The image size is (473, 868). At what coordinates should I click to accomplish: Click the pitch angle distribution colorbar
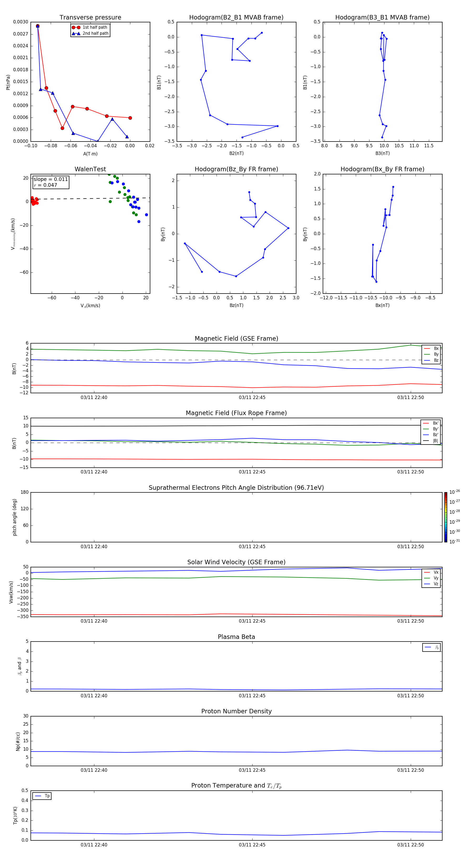445,517
